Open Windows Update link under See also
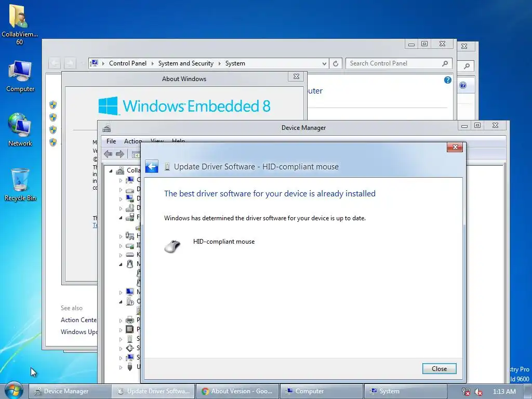Viewport: 532px width, 399px height. click(79, 332)
